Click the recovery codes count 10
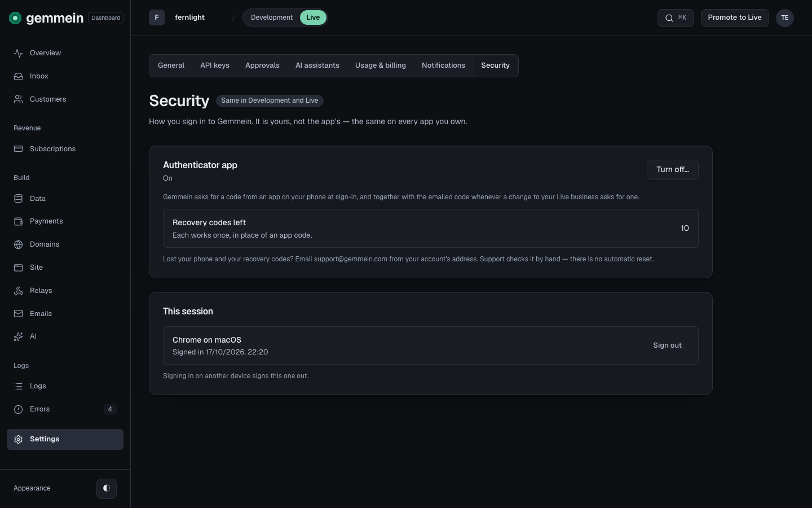The height and width of the screenshot is (508, 812). tap(685, 229)
